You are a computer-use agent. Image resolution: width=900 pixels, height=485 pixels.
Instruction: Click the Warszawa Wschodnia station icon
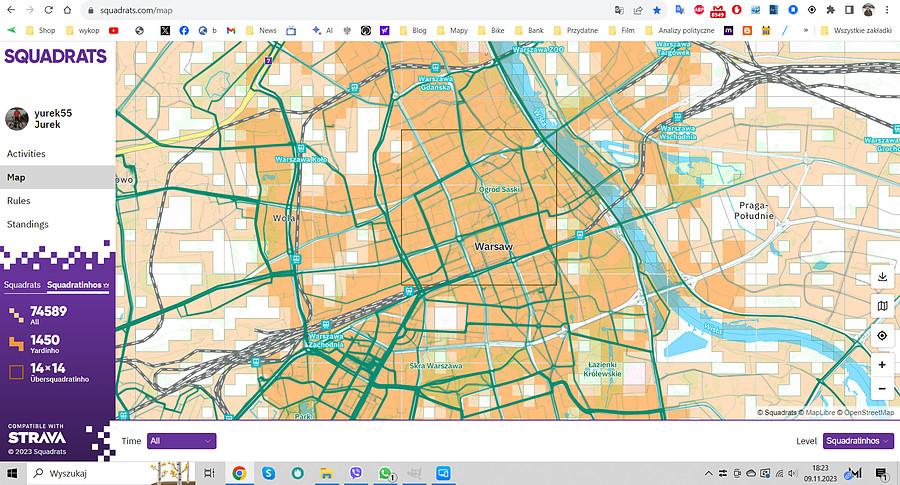(x=677, y=117)
